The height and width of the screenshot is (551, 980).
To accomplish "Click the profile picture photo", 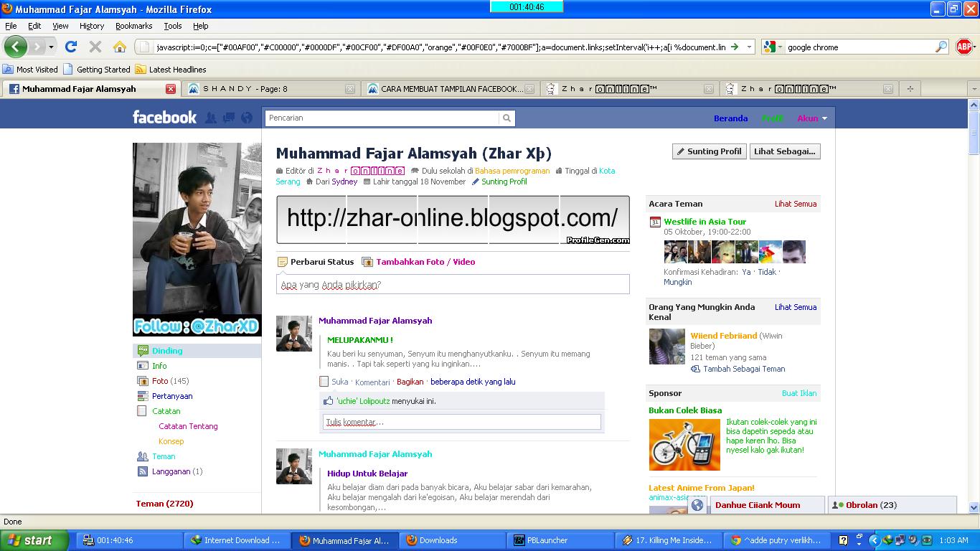I will point(197,239).
